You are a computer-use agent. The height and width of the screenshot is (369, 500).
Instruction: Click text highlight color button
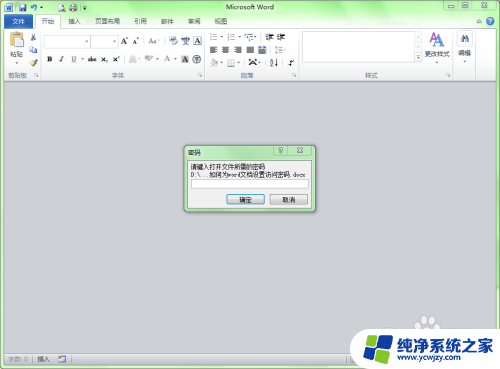(148, 59)
